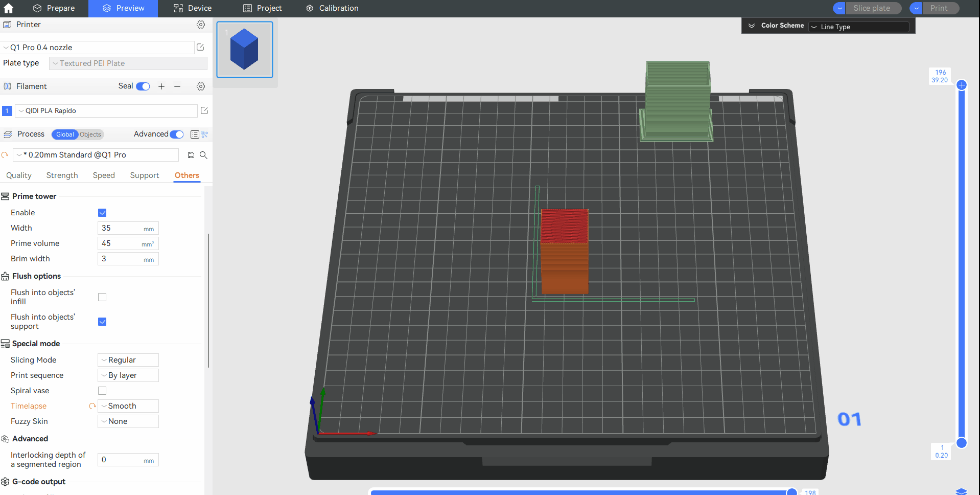Viewport: 980px width, 495px height.
Task: Reset the Timelapse setting to default
Action: tap(92, 406)
